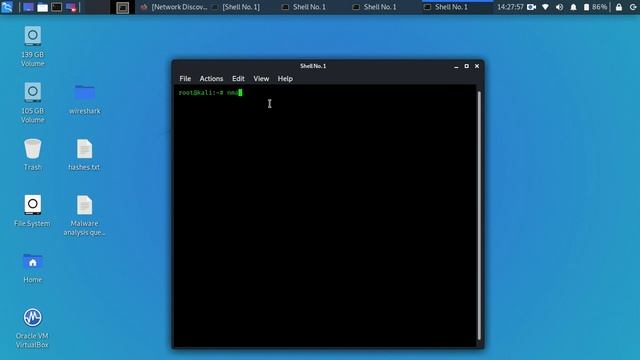Open the File menu in terminal

coord(185,79)
